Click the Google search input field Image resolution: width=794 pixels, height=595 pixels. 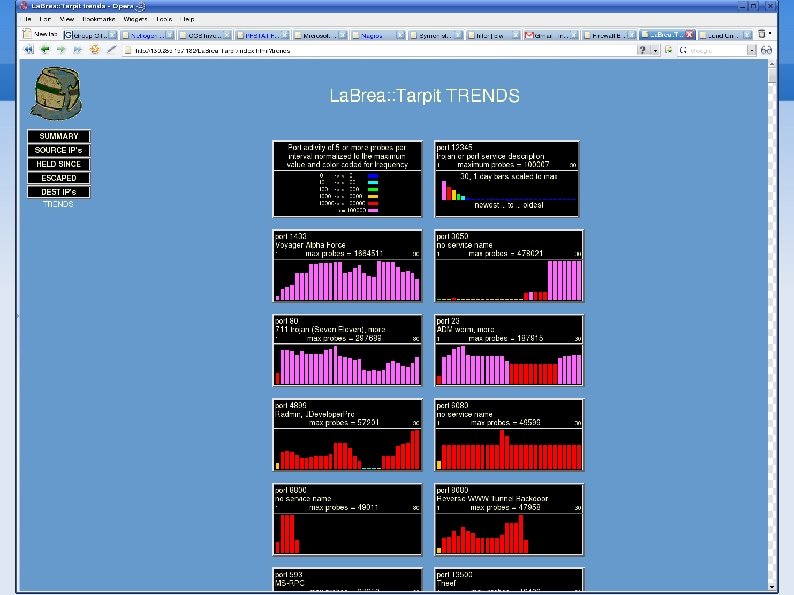pyautogui.click(x=717, y=50)
